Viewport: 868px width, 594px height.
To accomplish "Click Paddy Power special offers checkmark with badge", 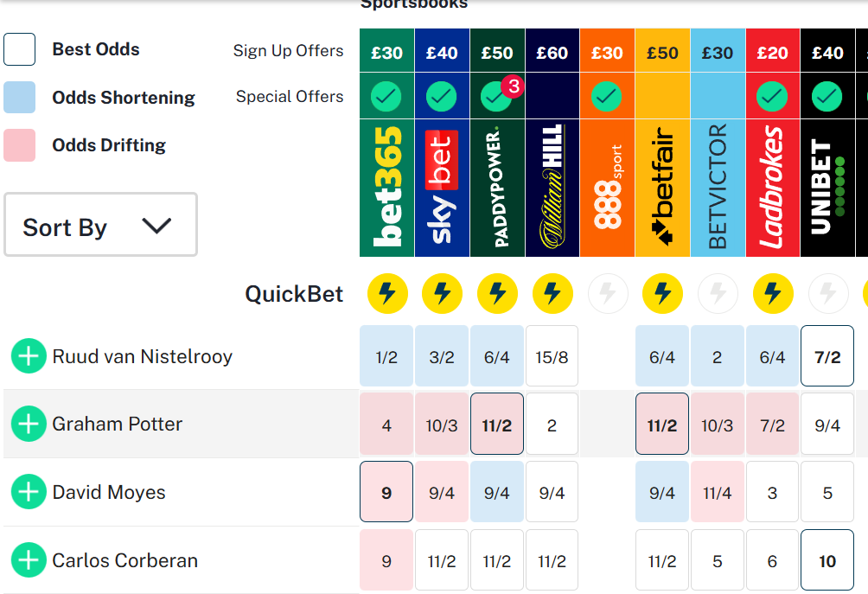I will 498,95.
